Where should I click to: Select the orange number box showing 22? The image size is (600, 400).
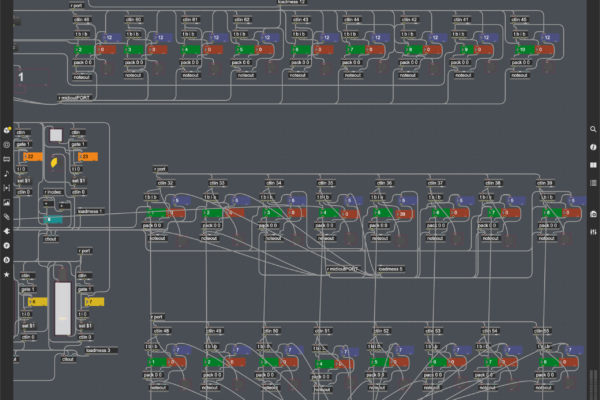point(32,157)
